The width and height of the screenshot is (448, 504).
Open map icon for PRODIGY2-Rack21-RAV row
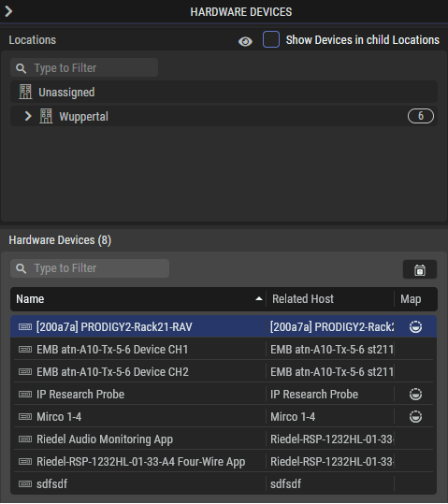tap(415, 327)
